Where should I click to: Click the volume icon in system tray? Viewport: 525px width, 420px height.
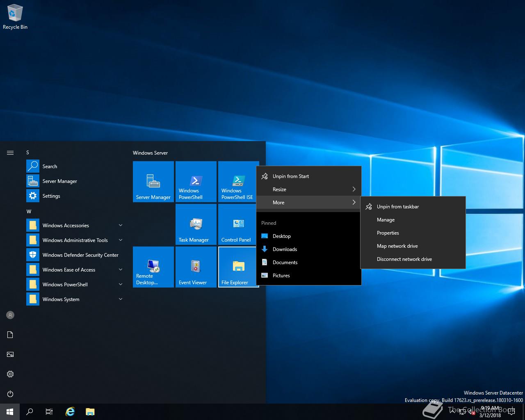472,412
